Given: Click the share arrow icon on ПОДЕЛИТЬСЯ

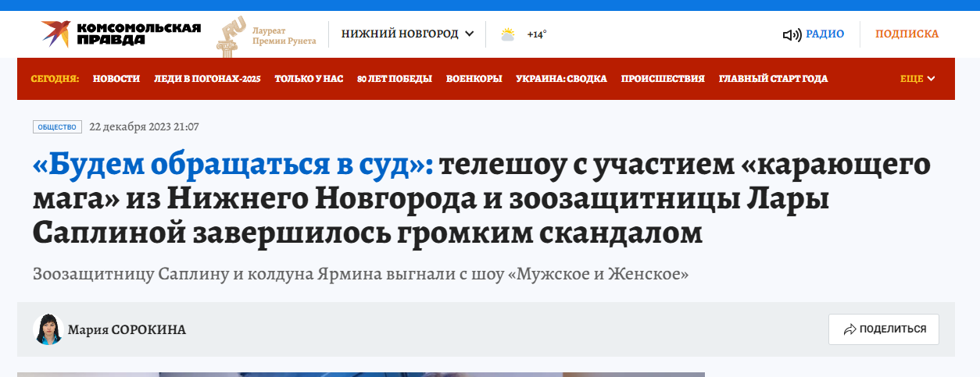Looking at the screenshot, I should point(850,329).
